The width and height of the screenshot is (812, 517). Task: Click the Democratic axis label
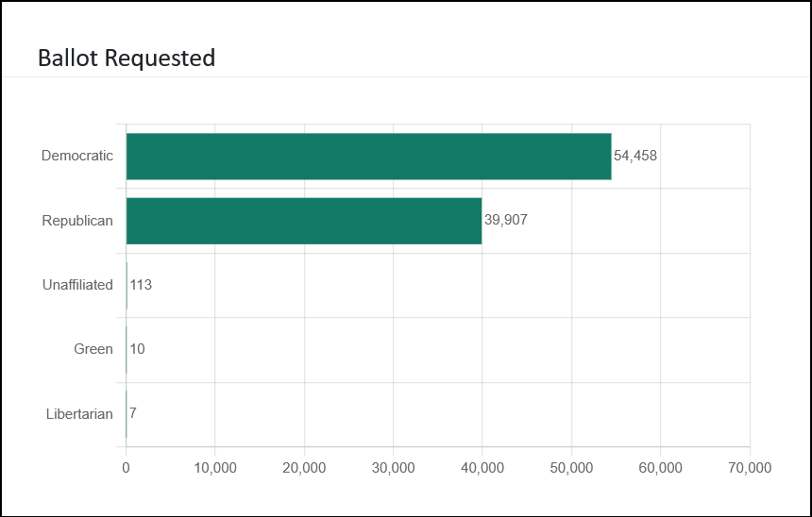[77, 156]
